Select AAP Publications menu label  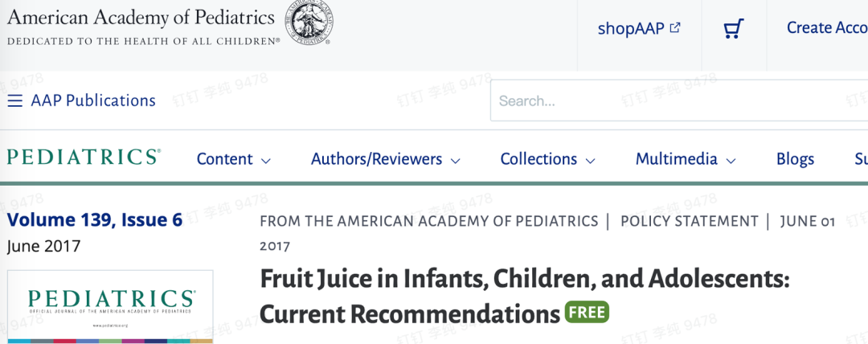(93, 100)
